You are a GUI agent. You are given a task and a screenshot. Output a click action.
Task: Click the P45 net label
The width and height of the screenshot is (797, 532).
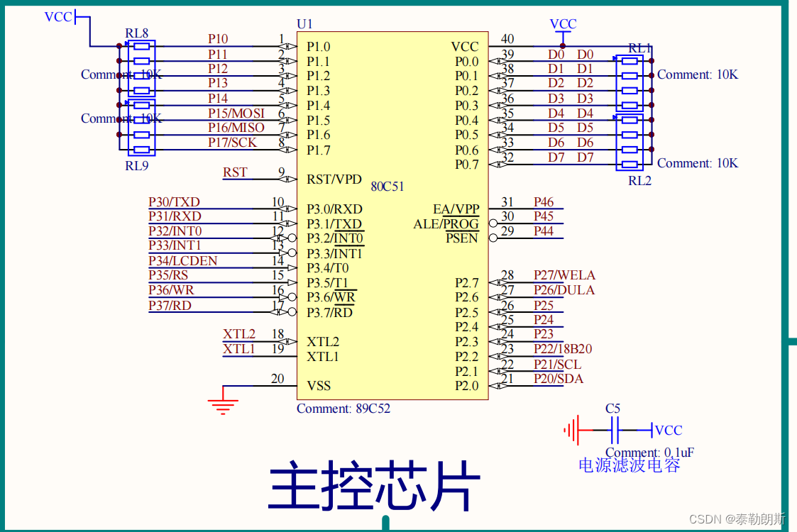[x=544, y=216]
